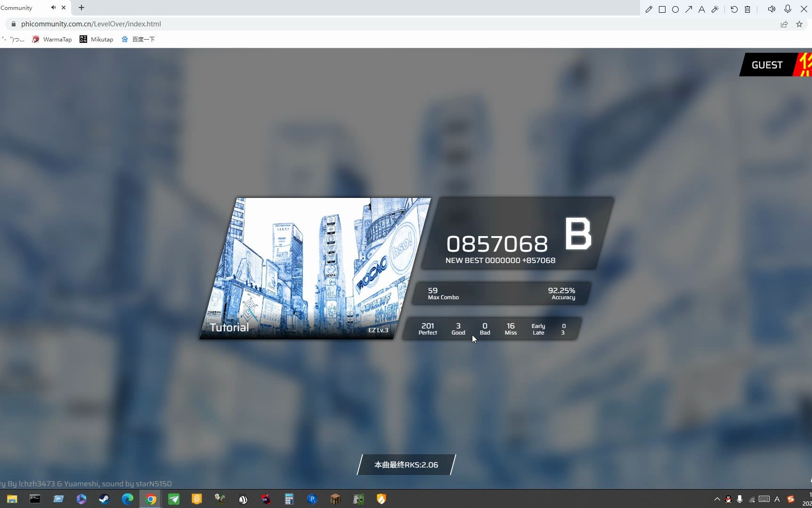Open the purple Copilot-style taskbar icon
Screen dimensions: 812x508
pos(81,499)
